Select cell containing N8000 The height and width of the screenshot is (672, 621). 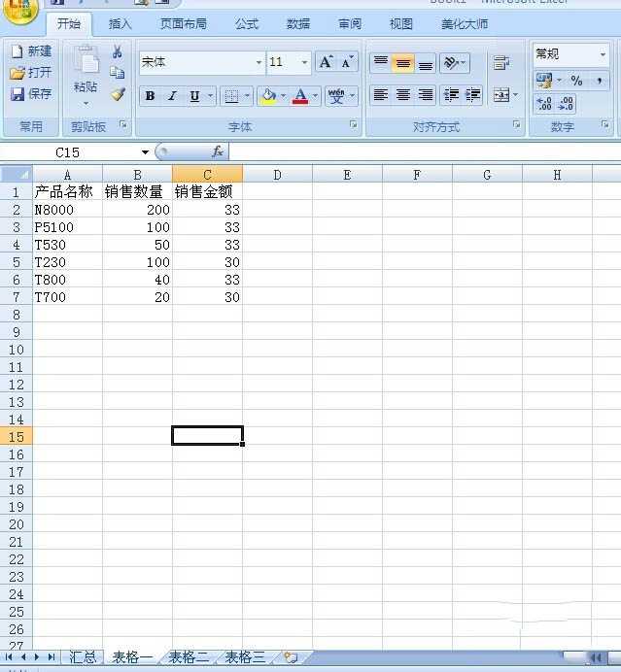click(67, 210)
